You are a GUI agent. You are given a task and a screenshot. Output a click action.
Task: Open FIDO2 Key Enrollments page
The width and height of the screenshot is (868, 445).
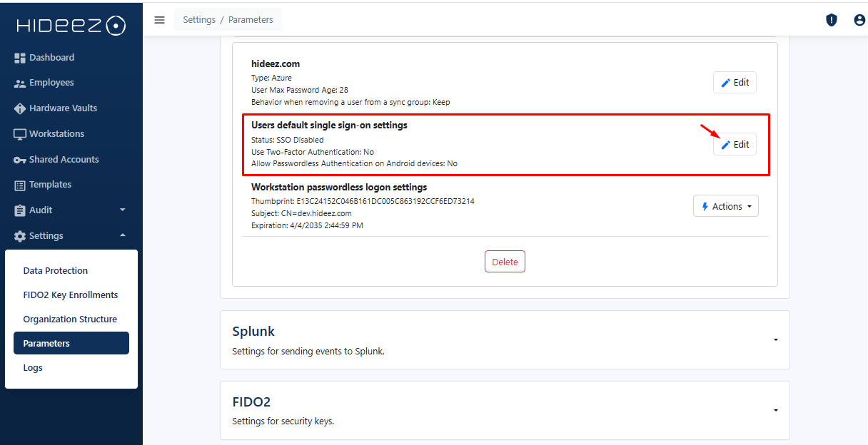[x=71, y=295]
